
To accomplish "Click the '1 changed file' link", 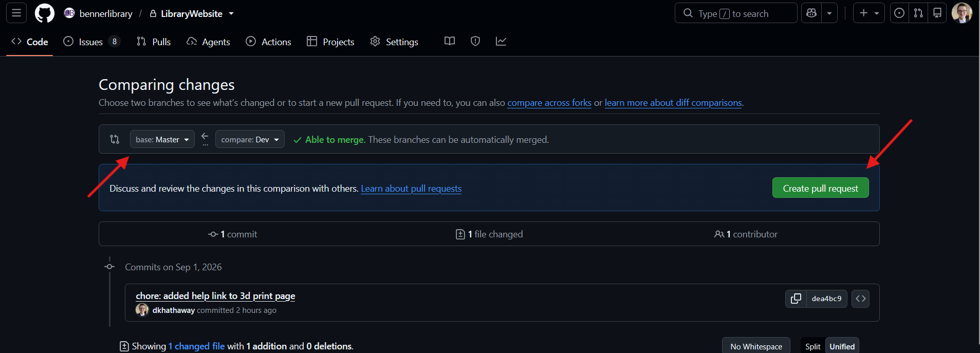I will coord(196,346).
